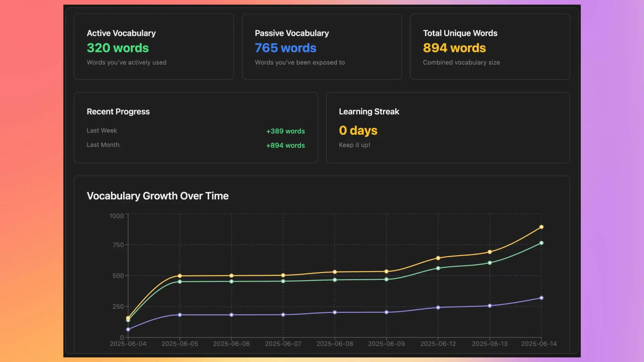The width and height of the screenshot is (644, 362).
Task: Click the 0 days streak counter
Action: point(358,131)
